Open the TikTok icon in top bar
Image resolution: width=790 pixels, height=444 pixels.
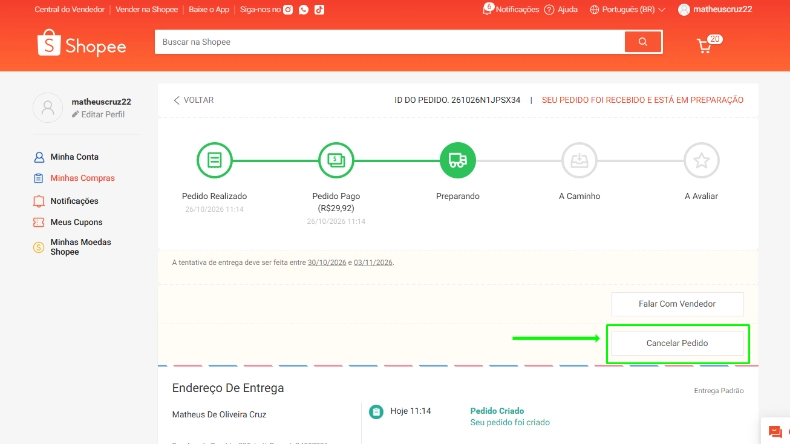click(319, 10)
